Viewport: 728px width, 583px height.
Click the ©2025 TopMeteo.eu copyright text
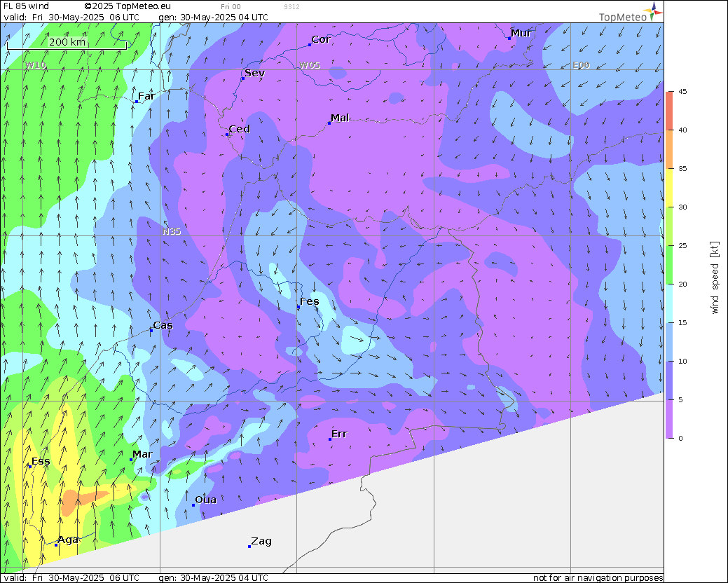tap(128, 6)
